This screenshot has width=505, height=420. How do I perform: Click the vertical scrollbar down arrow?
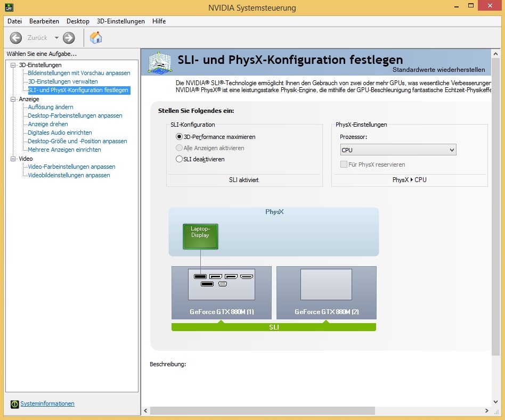click(495, 402)
